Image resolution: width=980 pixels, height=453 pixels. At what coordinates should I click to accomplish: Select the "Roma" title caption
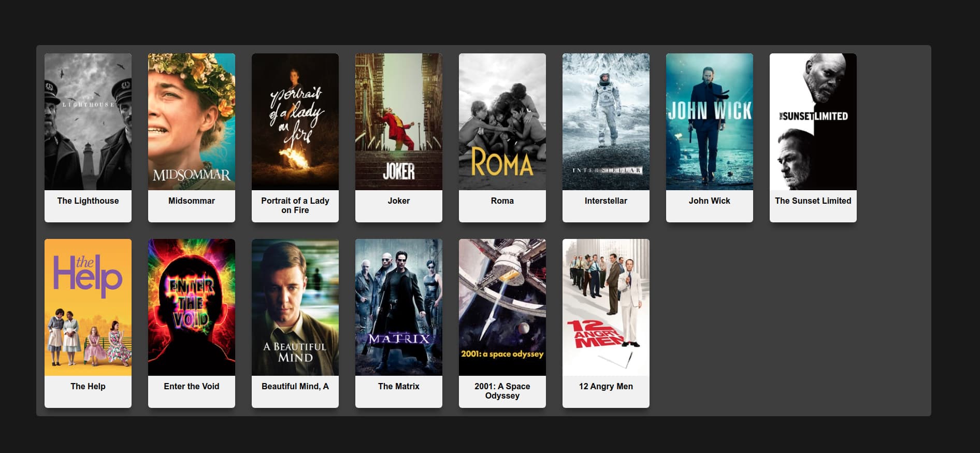coord(502,201)
